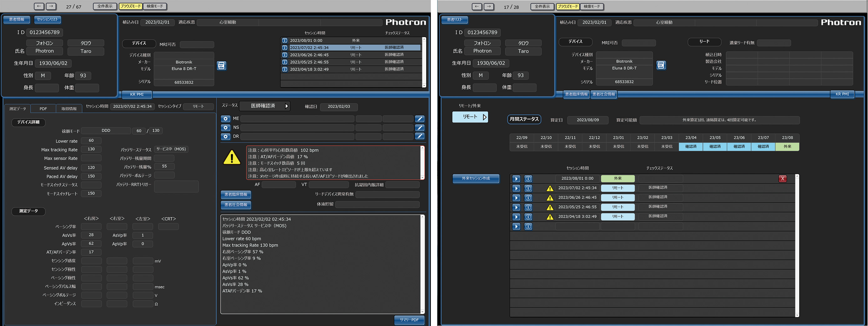Go to previous record in right window
Screen dimensions: 868x326
point(477,6)
